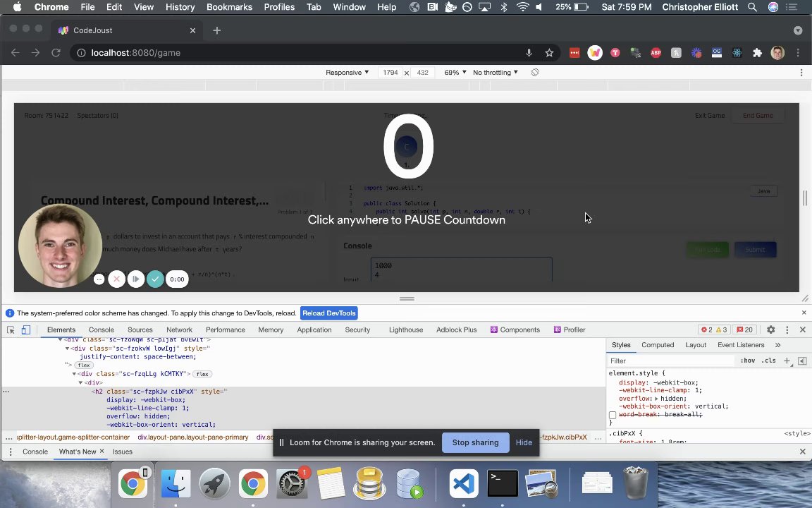Toggle the computed styles sidebar icon
The width and height of the screenshot is (812, 508).
(802, 361)
